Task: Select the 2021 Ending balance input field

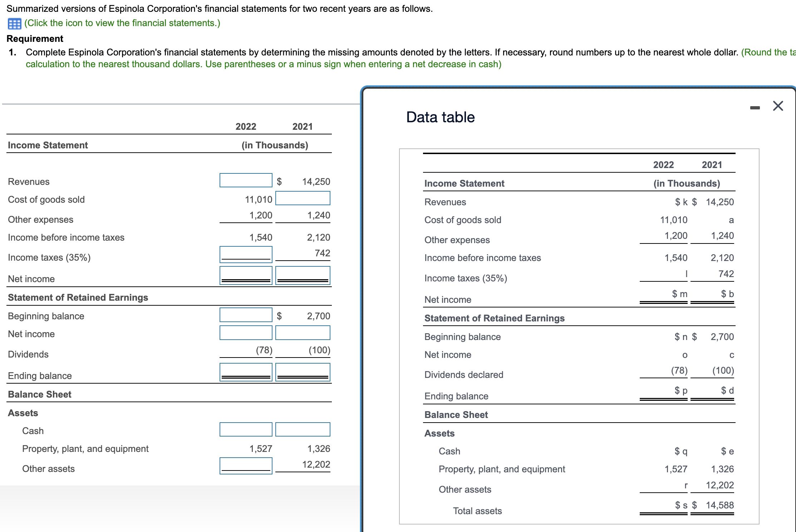Action: point(303,372)
